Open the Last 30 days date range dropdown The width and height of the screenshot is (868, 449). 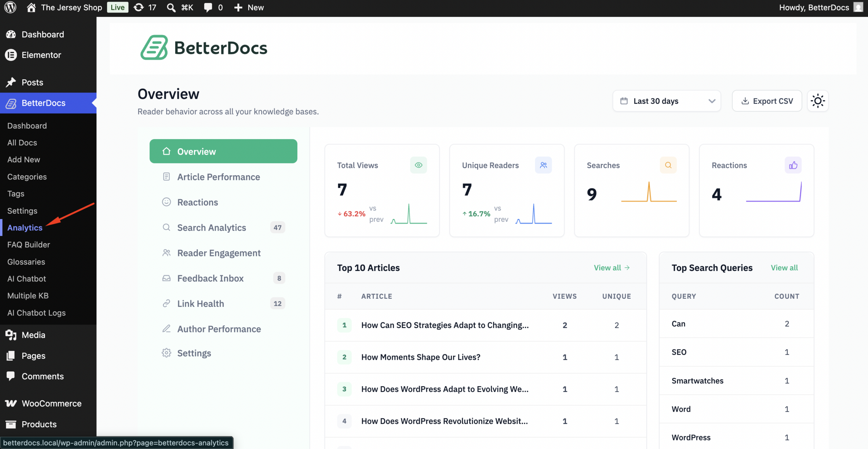click(667, 101)
